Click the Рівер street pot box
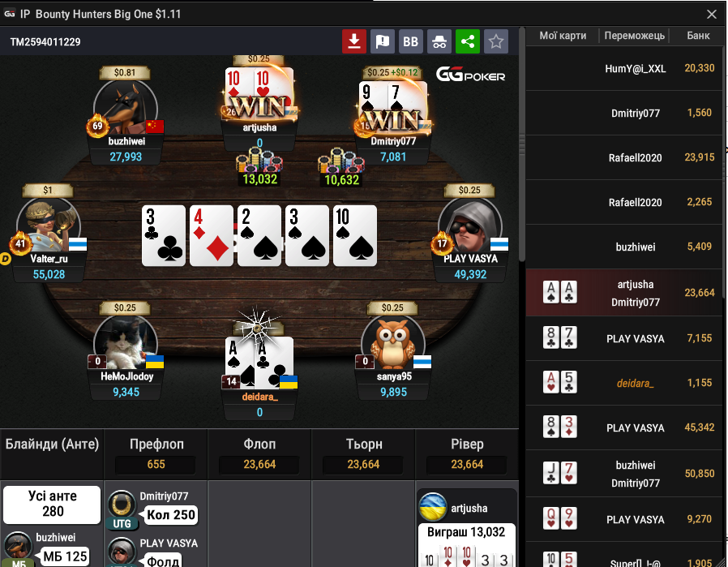The height and width of the screenshot is (567, 728). tap(467, 464)
